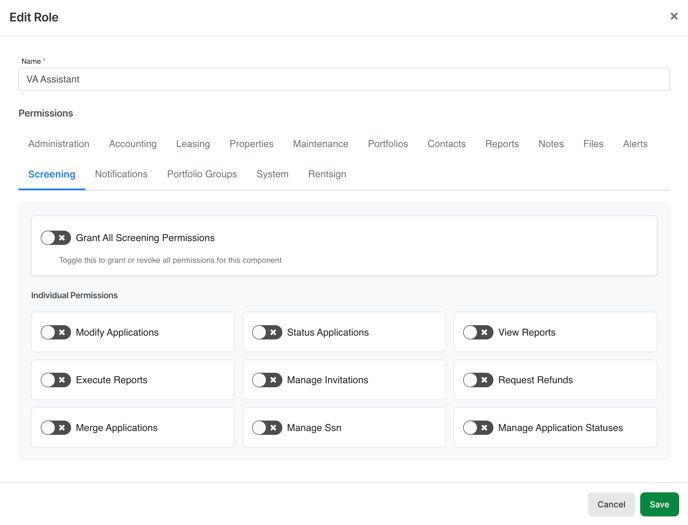
Task: Toggle Status Applications permission
Action: click(267, 332)
